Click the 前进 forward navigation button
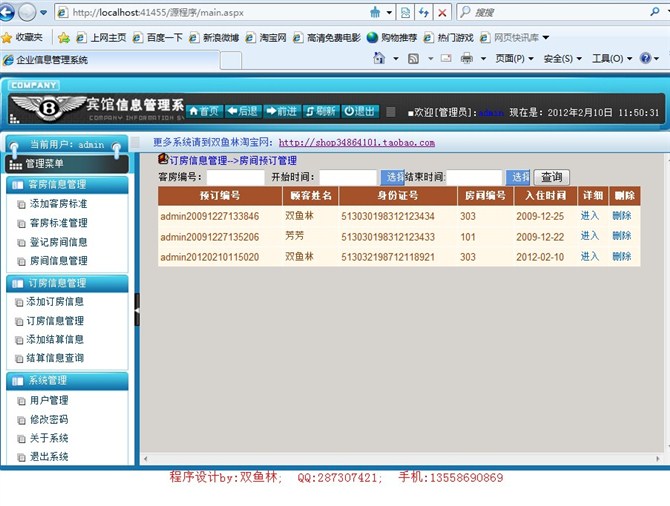Screen dimensions: 670x506 (282, 112)
